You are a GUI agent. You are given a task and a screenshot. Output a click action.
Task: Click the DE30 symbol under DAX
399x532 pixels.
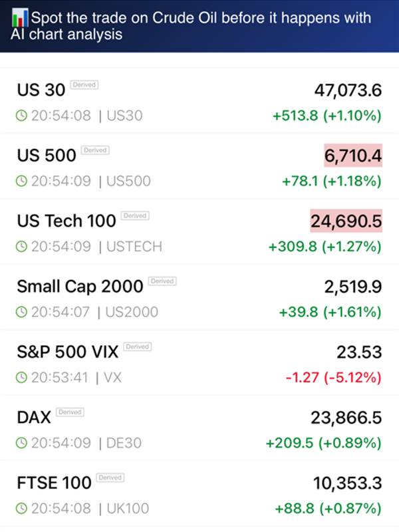pos(124,443)
